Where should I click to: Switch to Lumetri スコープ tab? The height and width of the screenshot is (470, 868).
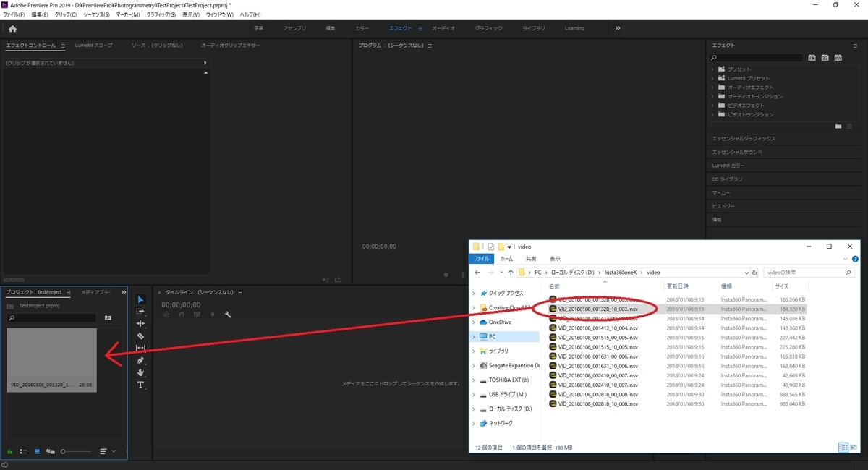94,46
